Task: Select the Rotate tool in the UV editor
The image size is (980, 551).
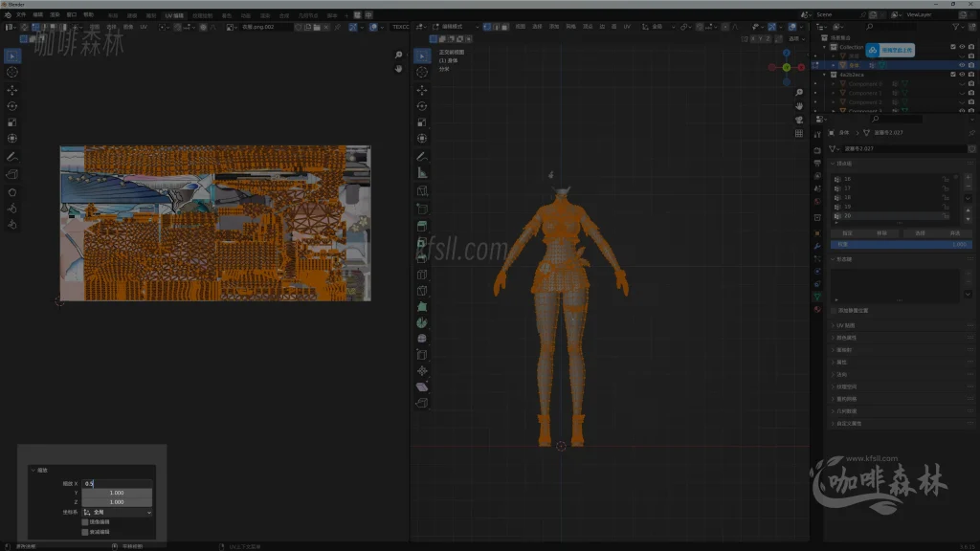Action: tap(11, 106)
